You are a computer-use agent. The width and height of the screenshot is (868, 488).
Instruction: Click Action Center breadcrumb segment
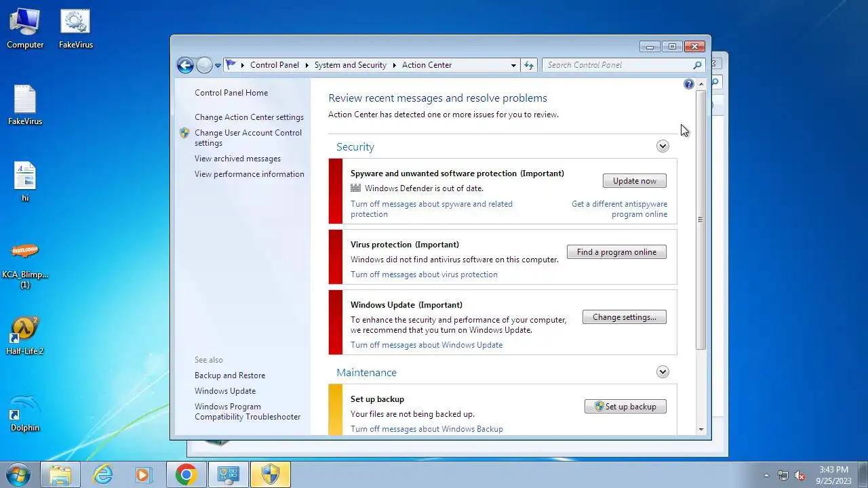[427, 65]
